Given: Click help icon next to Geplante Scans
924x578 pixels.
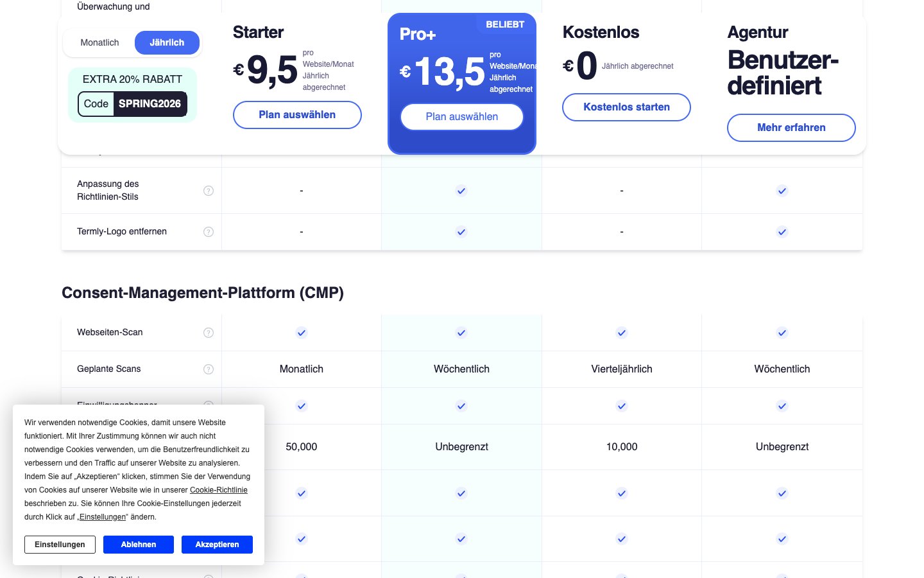Looking at the screenshot, I should pyautogui.click(x=209, y=369).
